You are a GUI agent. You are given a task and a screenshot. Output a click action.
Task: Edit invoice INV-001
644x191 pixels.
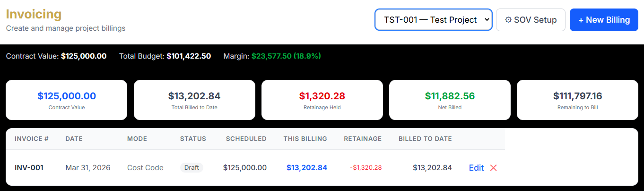(476, 168)
